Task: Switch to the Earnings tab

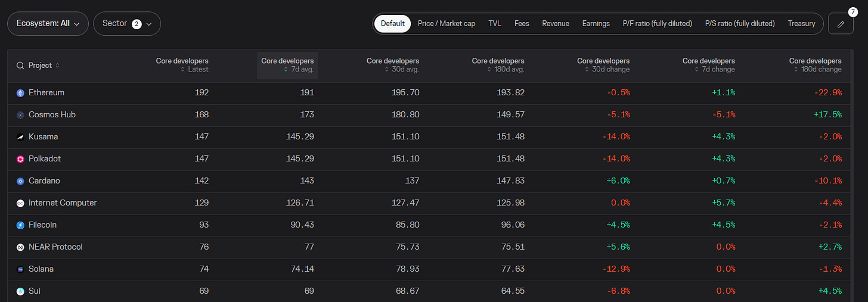Action: click(x=596, y=24)
